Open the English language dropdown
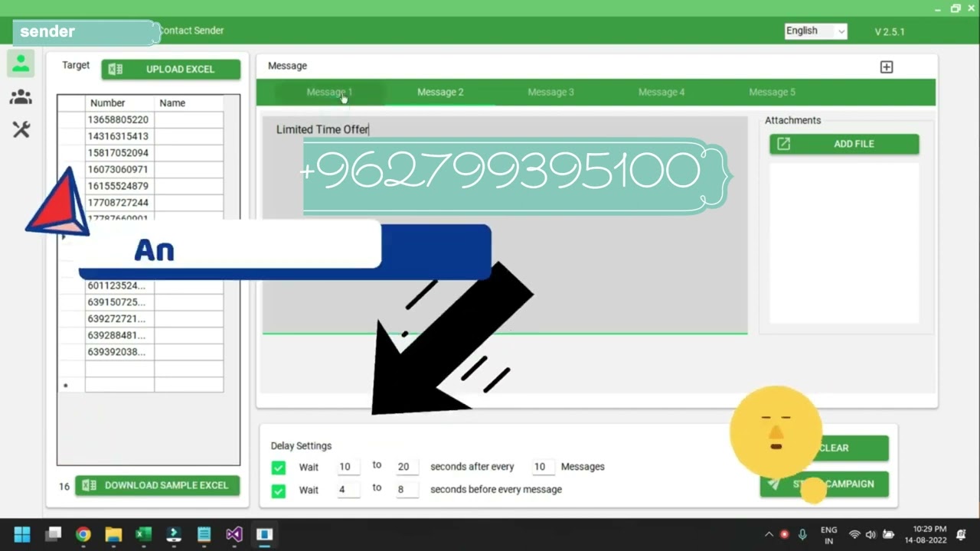 [815, 31]
